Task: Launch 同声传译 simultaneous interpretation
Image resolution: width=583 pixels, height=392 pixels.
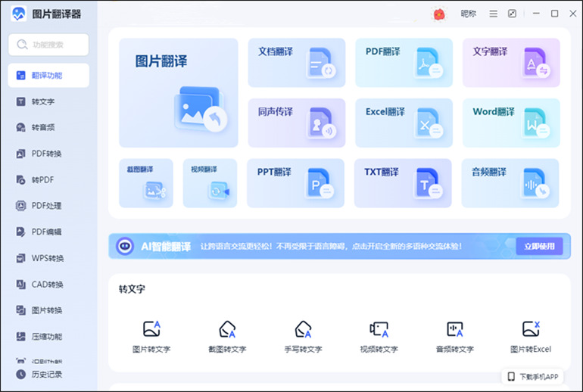Action: (x=297, y=123)
